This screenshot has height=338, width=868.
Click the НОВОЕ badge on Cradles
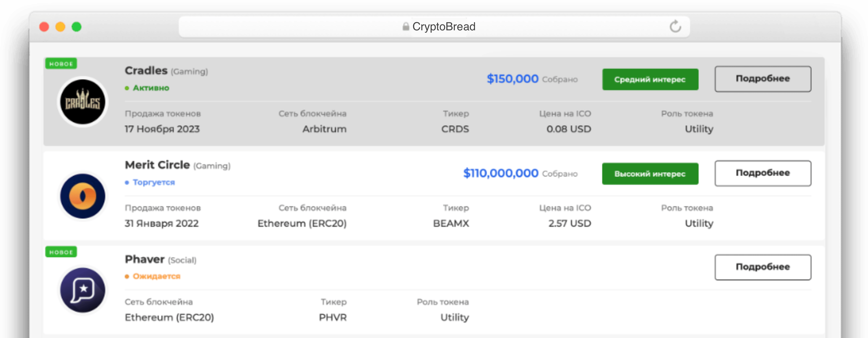click(61, 64)
